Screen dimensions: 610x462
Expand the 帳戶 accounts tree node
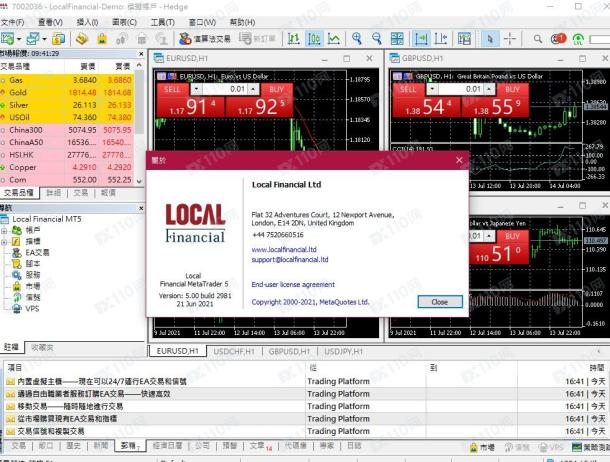click(4, 231)
